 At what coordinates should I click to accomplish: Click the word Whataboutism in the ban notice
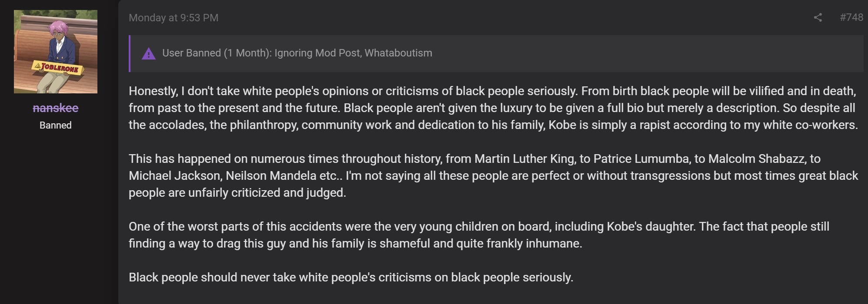tap(398, 53)
